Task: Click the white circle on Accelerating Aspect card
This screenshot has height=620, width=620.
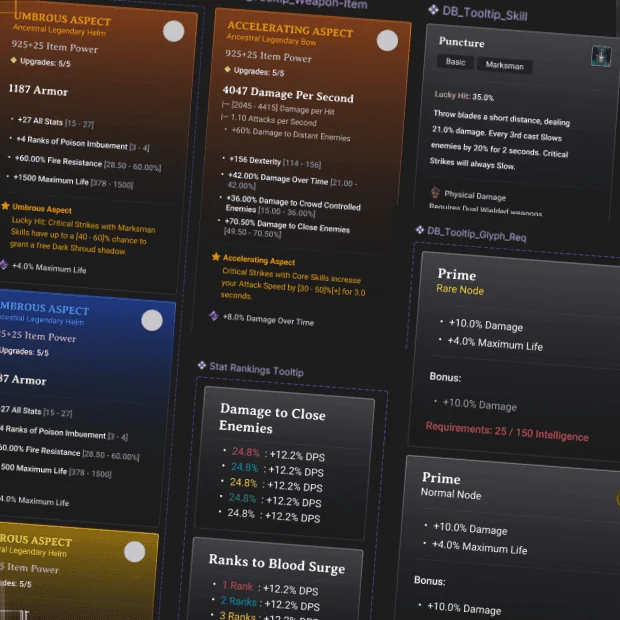Action: click(x=387, y=40)
